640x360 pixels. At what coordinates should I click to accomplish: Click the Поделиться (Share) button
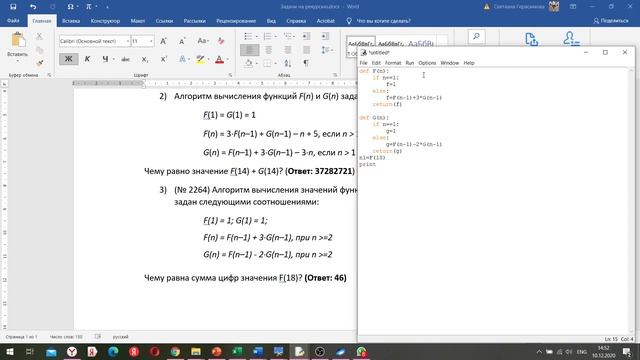611,20
